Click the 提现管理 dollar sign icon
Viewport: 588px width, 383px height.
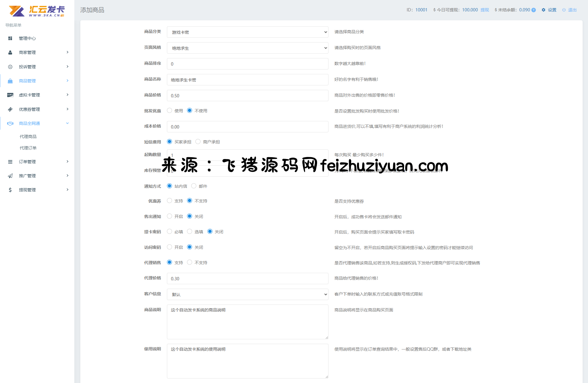pyautogui.click(x=10, y=190)
